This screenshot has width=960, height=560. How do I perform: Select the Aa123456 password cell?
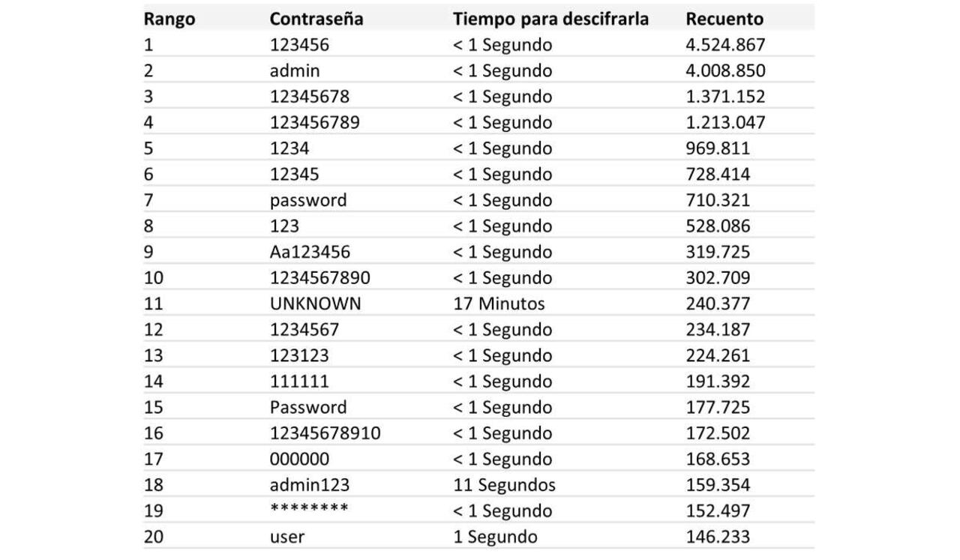[x=310, y=252]
